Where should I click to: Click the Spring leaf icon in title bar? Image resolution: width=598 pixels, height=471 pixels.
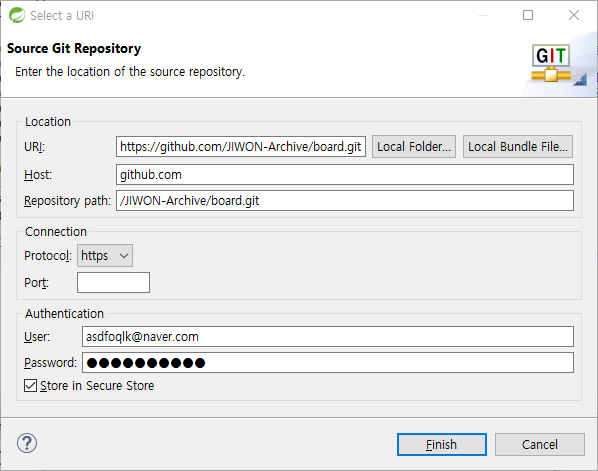(x=16, y=16)
